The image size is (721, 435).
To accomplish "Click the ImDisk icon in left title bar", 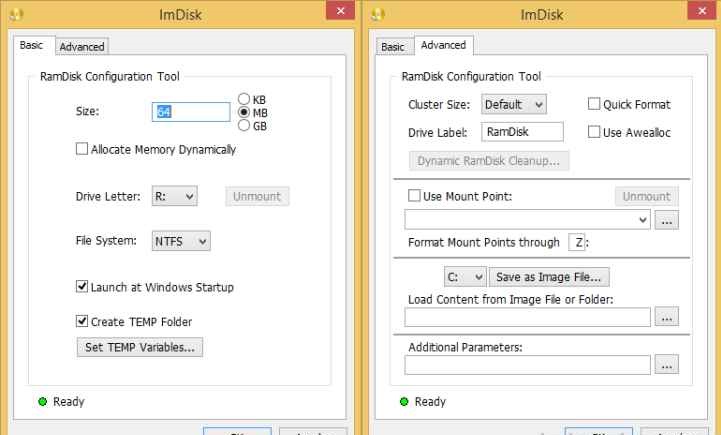I will click(15, 15).
